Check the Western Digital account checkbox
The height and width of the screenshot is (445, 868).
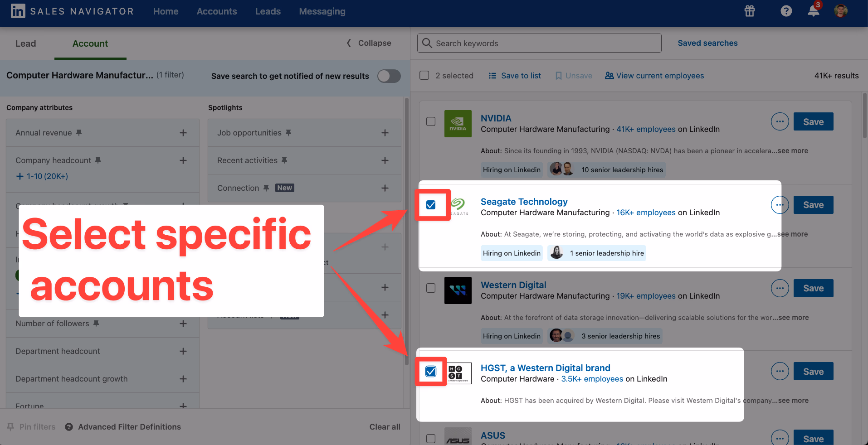point(431,288)
